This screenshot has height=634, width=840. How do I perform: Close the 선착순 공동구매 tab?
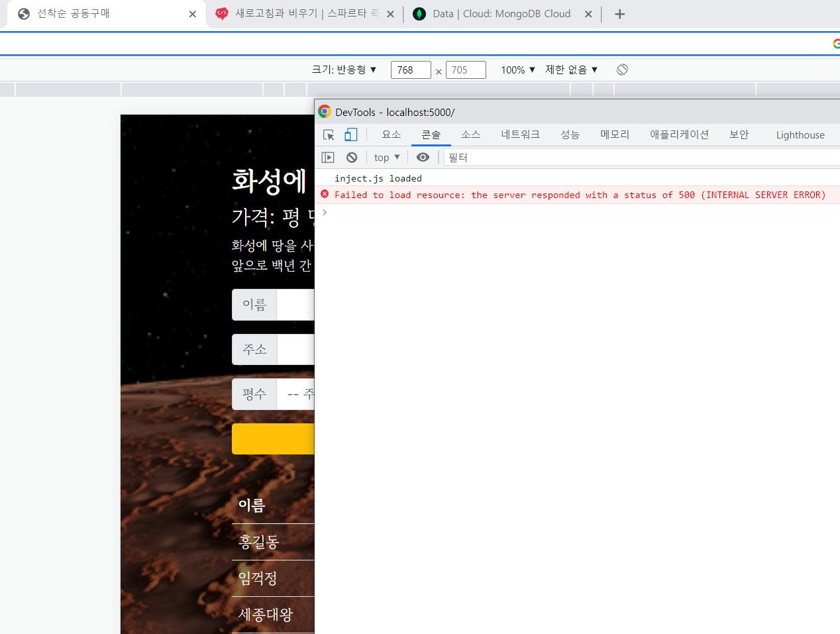click(x=192, y=14)
